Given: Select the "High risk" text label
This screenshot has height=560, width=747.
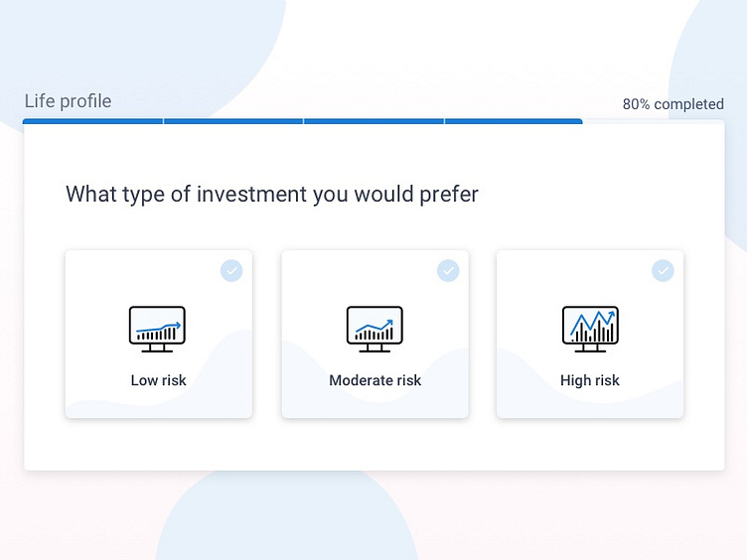Looking at the screenshot, I should tap(590, 380).
